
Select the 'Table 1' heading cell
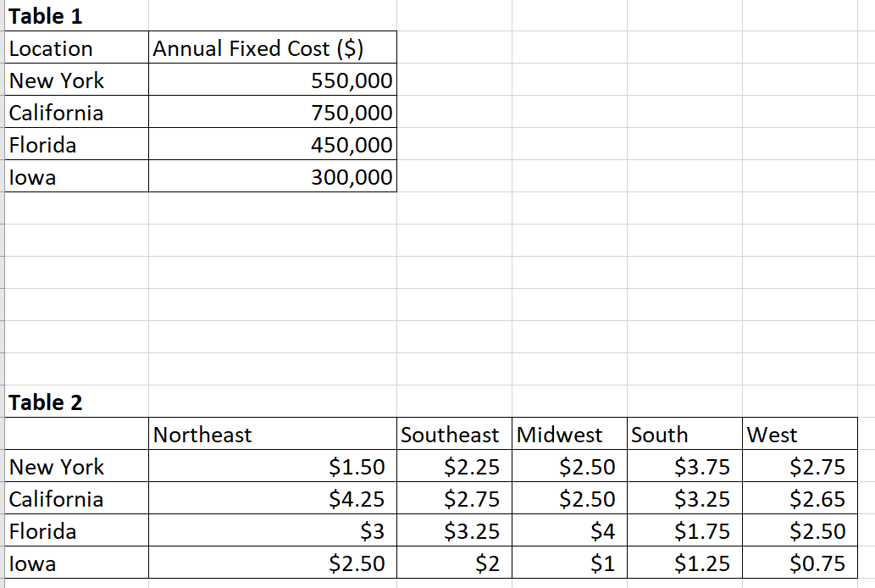76,15
